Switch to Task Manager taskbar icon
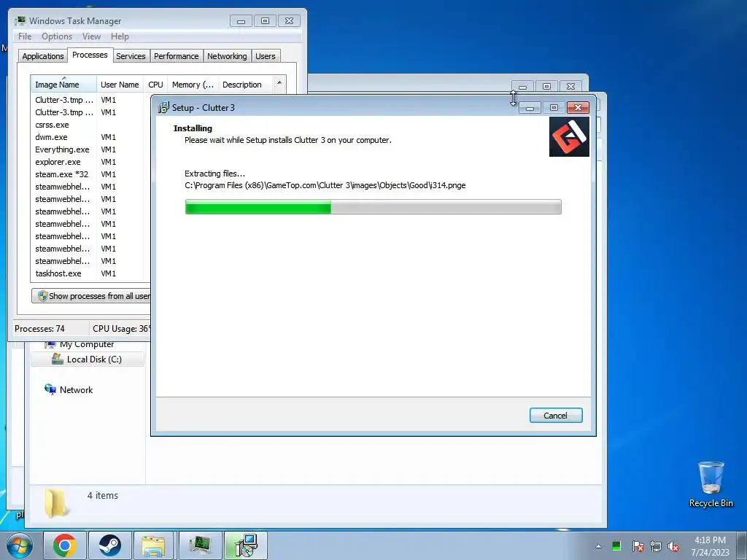 tap(200, 545)
